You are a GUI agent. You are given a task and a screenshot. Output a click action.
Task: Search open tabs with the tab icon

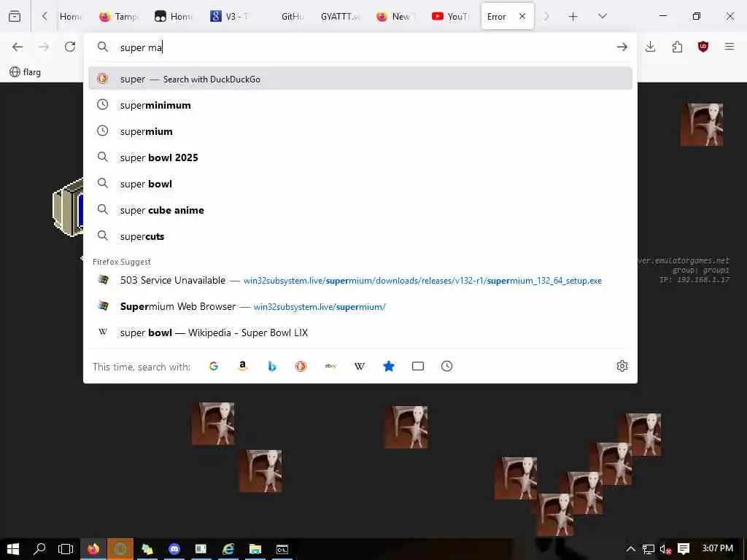(x=418, y=366)
